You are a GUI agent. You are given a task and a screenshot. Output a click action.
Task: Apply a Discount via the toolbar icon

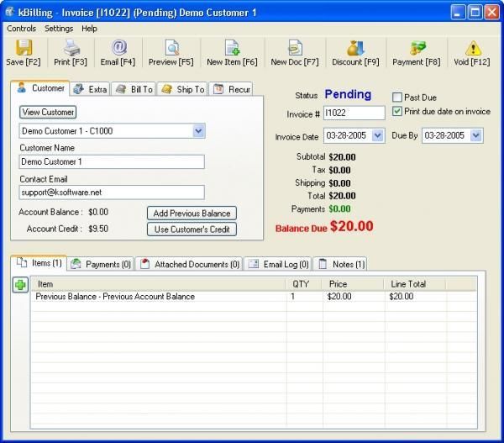click(355, 48)
